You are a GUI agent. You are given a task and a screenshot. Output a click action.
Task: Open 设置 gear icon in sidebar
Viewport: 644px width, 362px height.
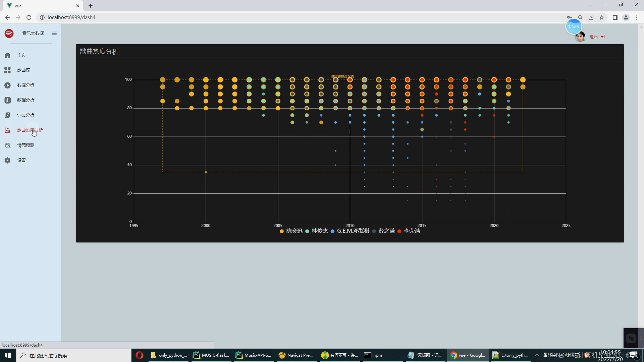coord(7,160)
